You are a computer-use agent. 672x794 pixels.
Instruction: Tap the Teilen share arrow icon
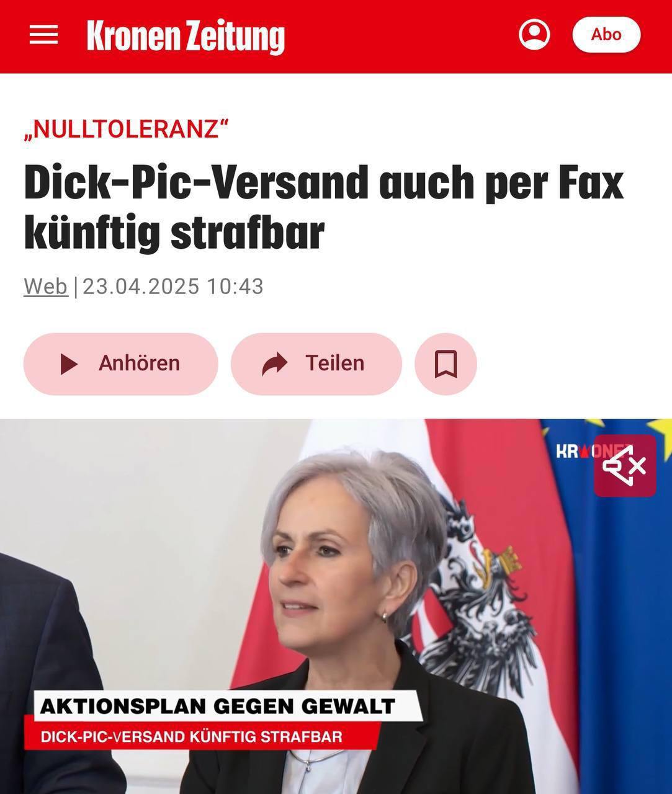pos(275,364)
